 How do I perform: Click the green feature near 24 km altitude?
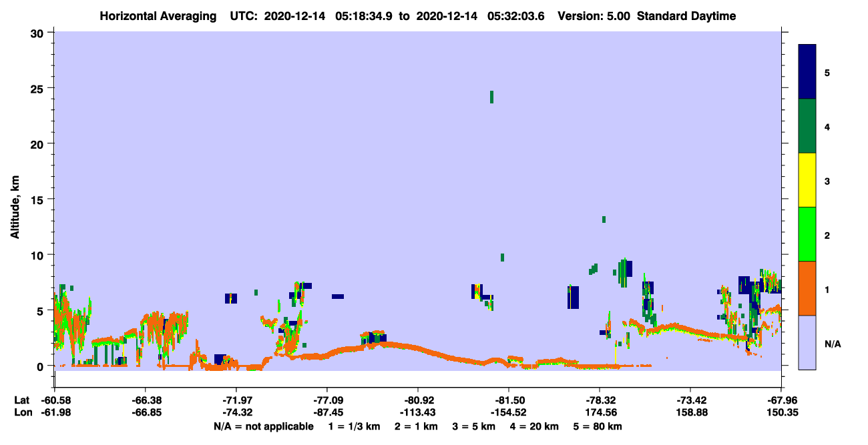tap(491, 97)
